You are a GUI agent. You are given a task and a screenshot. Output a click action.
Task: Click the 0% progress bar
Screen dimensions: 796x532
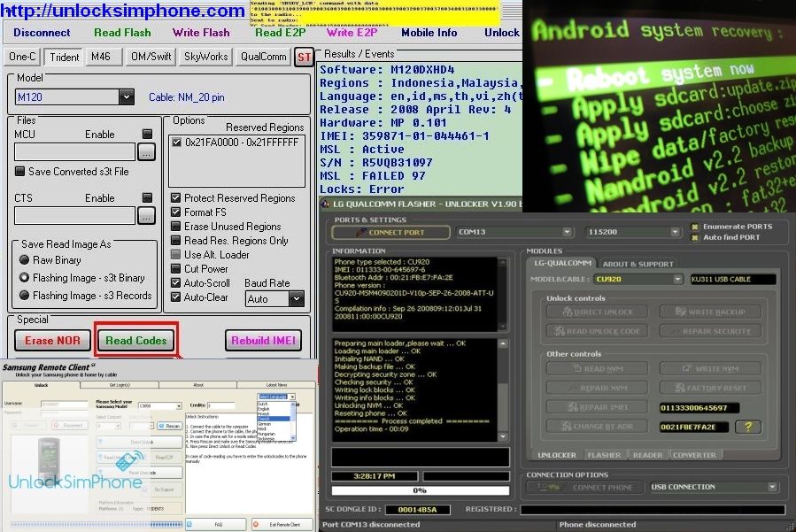pyautogui.click(x=420, y=490)
